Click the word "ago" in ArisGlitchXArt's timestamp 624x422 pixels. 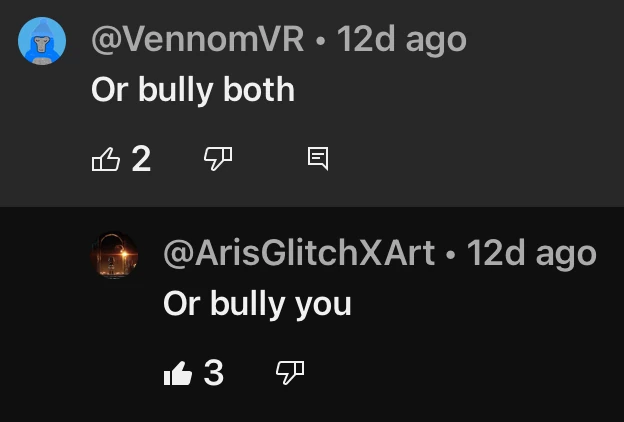pyautogui.click(x=566, y=257)
